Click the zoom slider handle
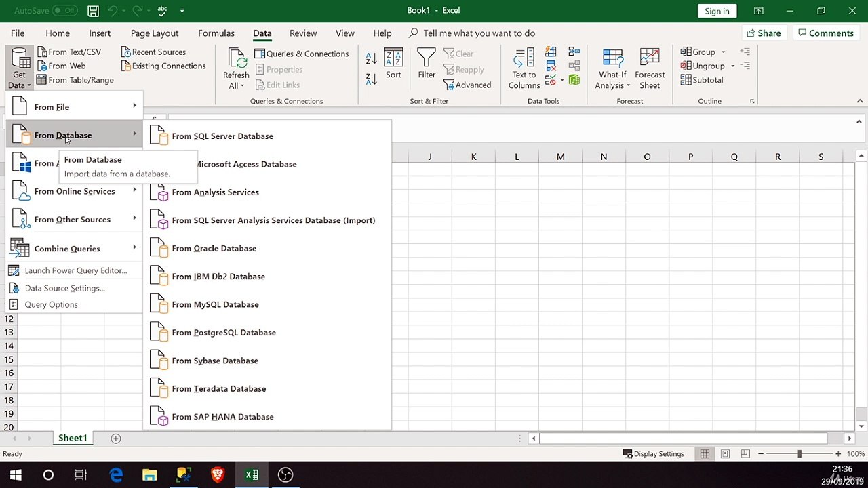The height and width of the screenshot is (488, 868). tap(800, 454)
